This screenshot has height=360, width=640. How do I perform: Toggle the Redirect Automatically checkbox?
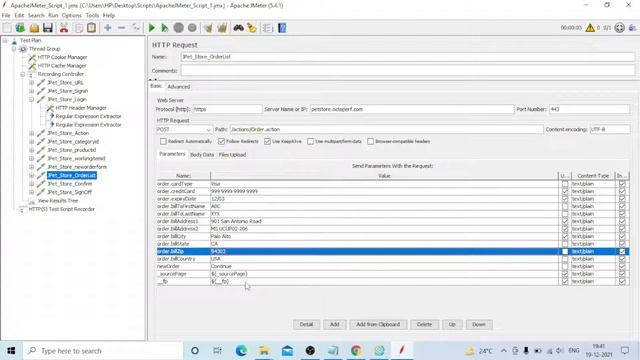pyautogui.click(x=163, y=141)
